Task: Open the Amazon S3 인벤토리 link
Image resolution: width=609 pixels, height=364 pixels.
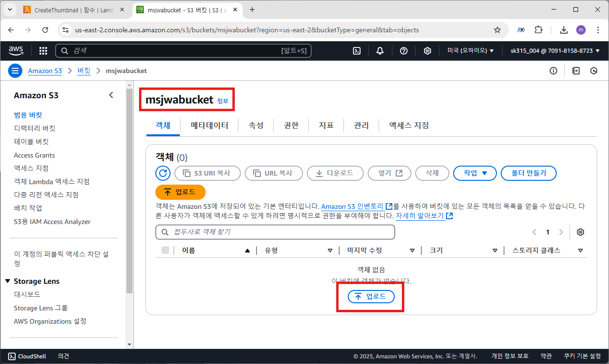Action: pos(357,206)
